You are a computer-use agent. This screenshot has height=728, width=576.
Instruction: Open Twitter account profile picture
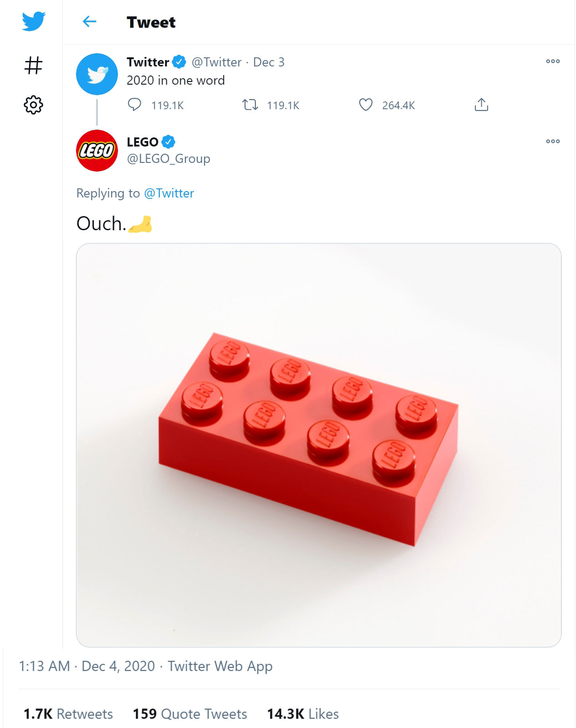[97, 74]
